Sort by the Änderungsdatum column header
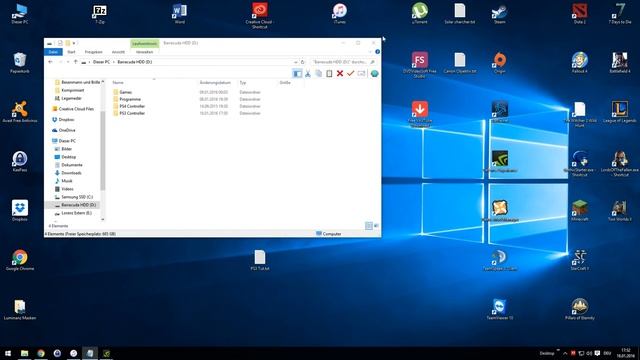The height and width of the screenshot is (360, 640). click(215, 83)
